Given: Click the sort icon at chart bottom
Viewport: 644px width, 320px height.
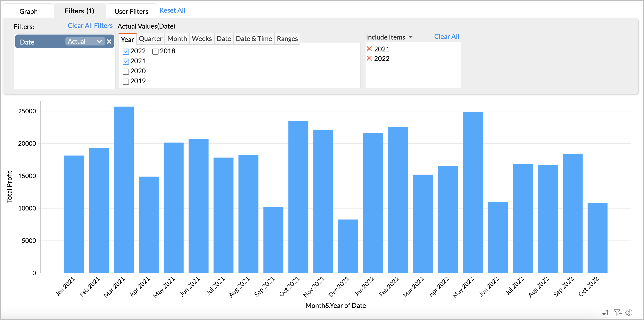Looking at the screenshot, I should (605, 312).
